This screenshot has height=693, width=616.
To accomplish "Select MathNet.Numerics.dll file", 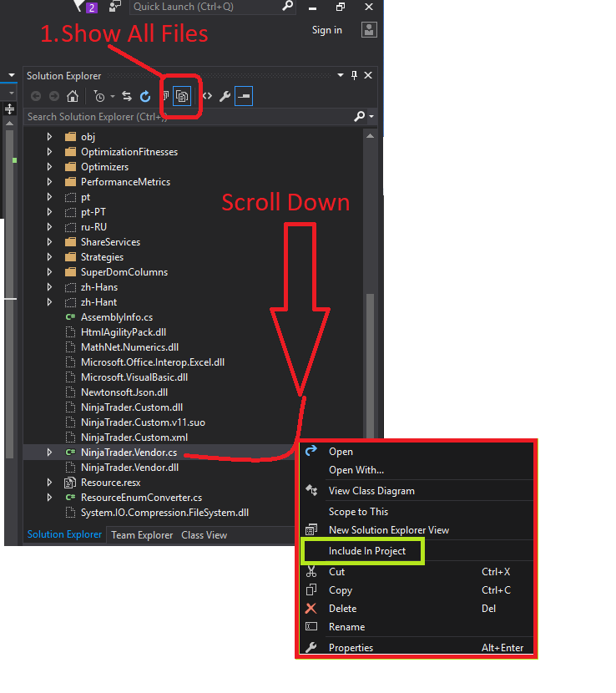I will [x=130, y=347].
